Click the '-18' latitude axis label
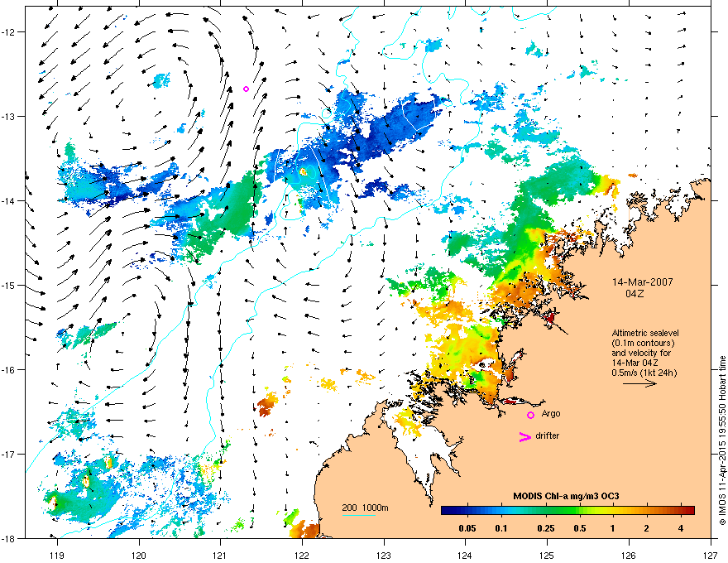728x563 pixels. tap(8, 539)
